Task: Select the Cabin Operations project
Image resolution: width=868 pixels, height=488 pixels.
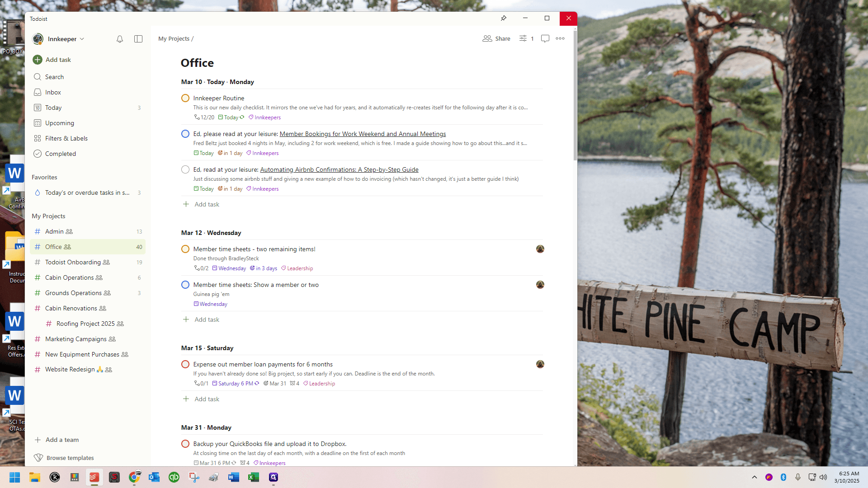Action: (88, 277)
